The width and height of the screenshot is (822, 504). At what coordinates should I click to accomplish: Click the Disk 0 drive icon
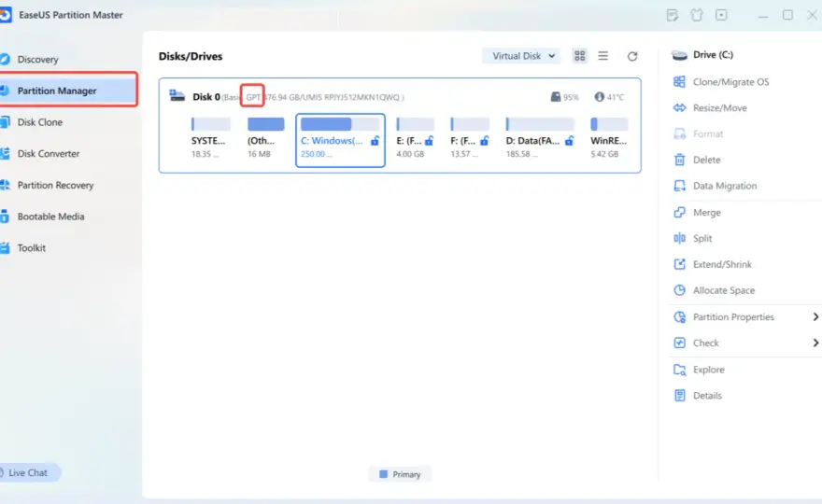(177, 95)
